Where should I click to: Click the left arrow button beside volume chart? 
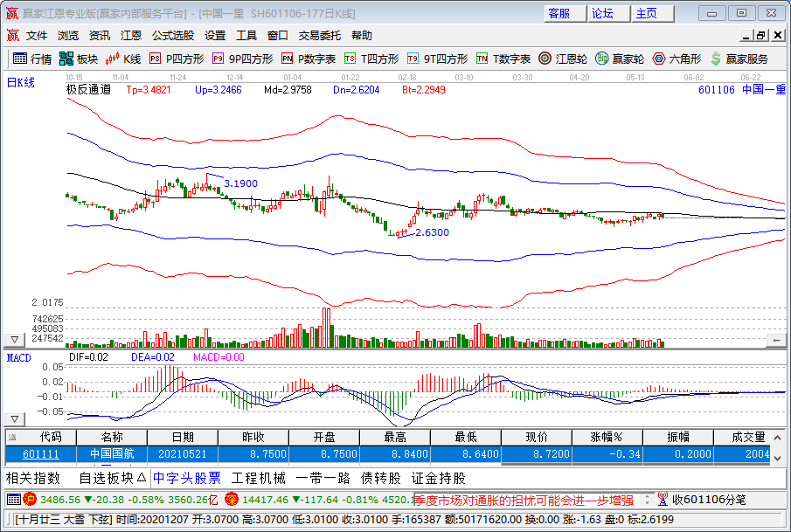click(x=776, y=341)
